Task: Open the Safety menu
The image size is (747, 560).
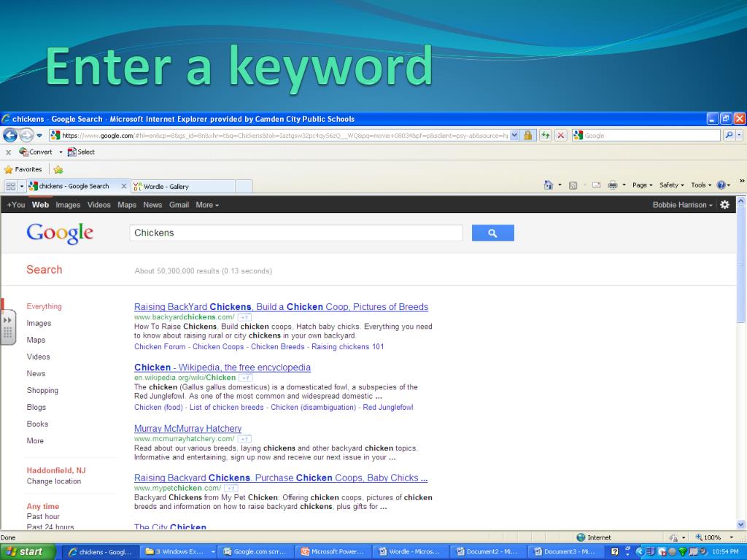Action: pyautogui.click(x=671, y=185)
